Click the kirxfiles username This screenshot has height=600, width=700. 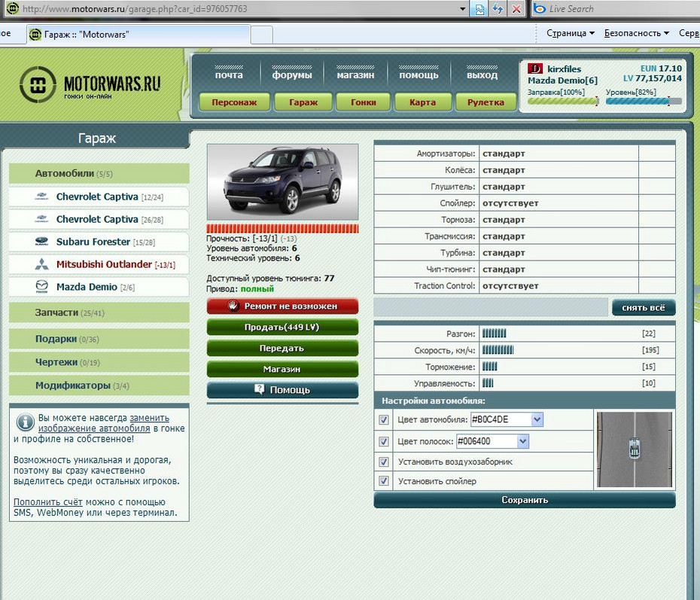pos(565,69)
